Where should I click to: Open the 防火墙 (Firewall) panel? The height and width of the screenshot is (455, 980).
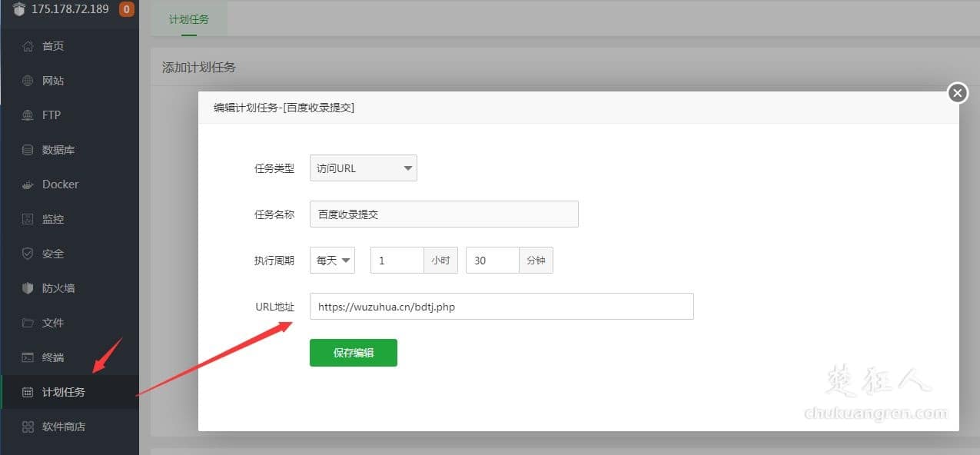[54, 287]
